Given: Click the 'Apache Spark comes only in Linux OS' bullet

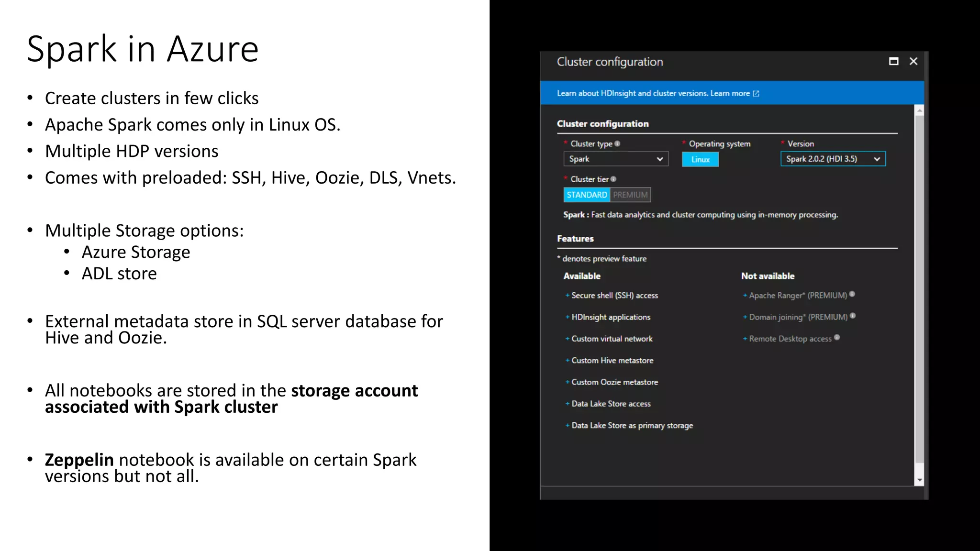Looking at the screenshot, I should (193, 125).
